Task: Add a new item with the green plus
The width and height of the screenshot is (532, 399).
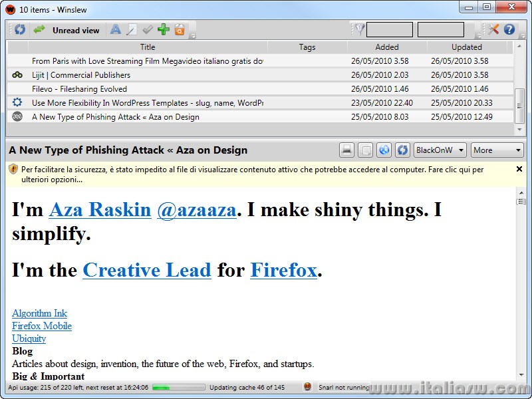Action: [x=164, y=29]
